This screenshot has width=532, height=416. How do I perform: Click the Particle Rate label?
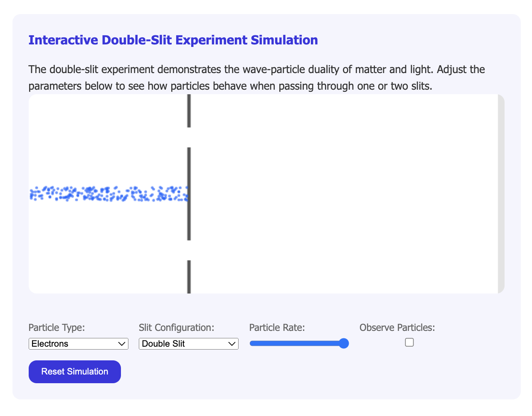pos(277,328)
